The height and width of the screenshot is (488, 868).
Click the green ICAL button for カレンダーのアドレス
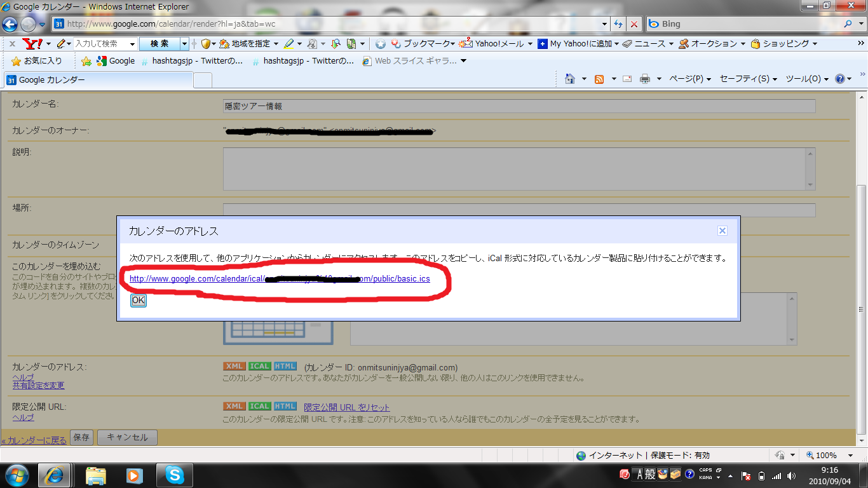(259, 367)
